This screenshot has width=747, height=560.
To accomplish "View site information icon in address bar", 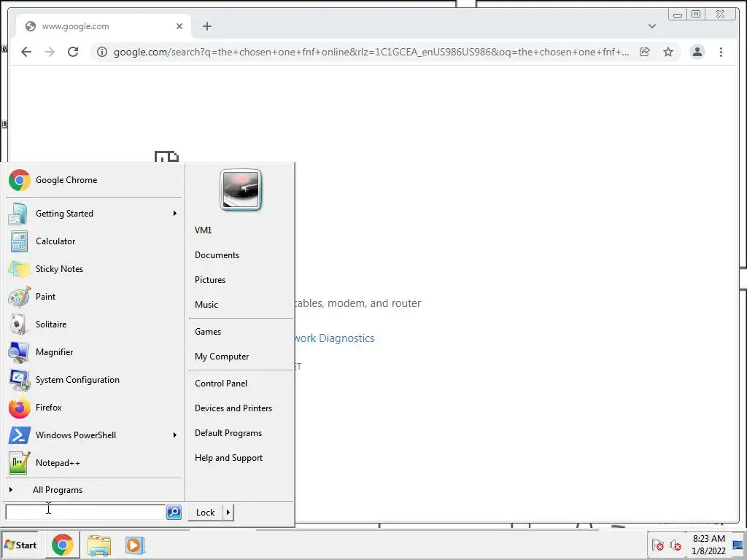I will [x=102, y=52].
